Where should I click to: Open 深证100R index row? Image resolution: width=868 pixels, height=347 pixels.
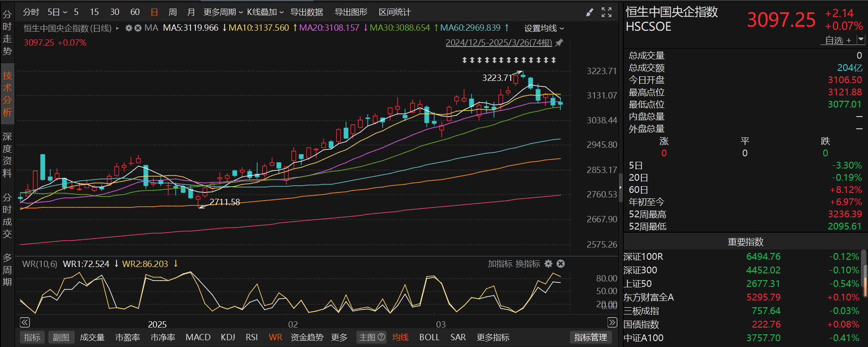742,257
